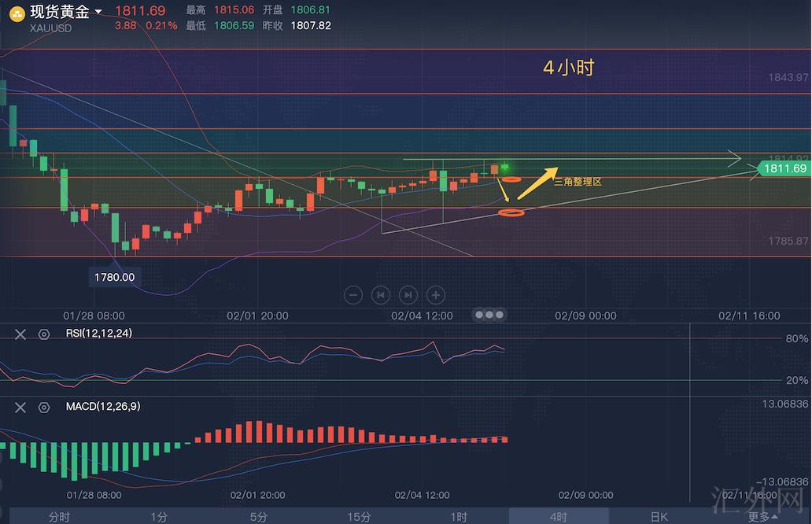Screen dimensions: 812x524
Task: Click the zoom in plus icon
Action: coord(435,295)
